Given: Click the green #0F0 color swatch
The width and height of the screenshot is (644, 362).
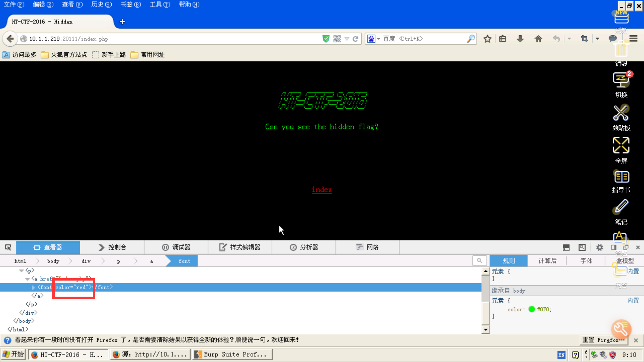Looking at the screenshot, I should point(531,309).
